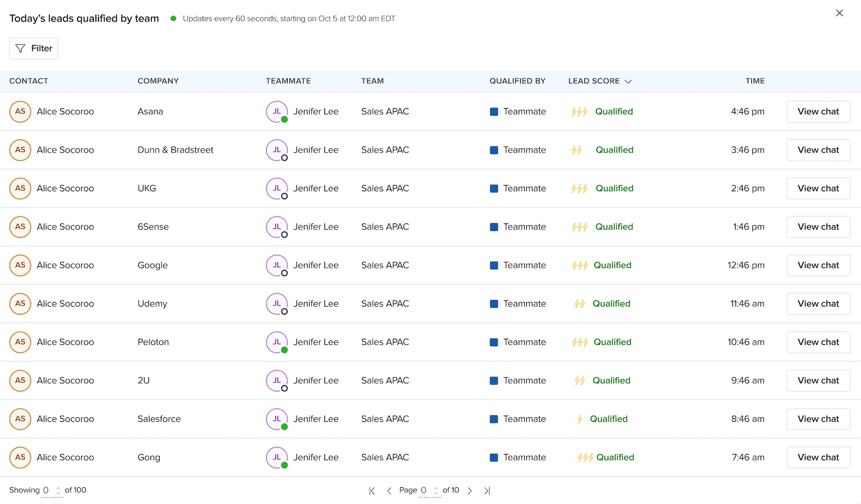Sort by Lead Score column chevron

(x=628, y=81)
